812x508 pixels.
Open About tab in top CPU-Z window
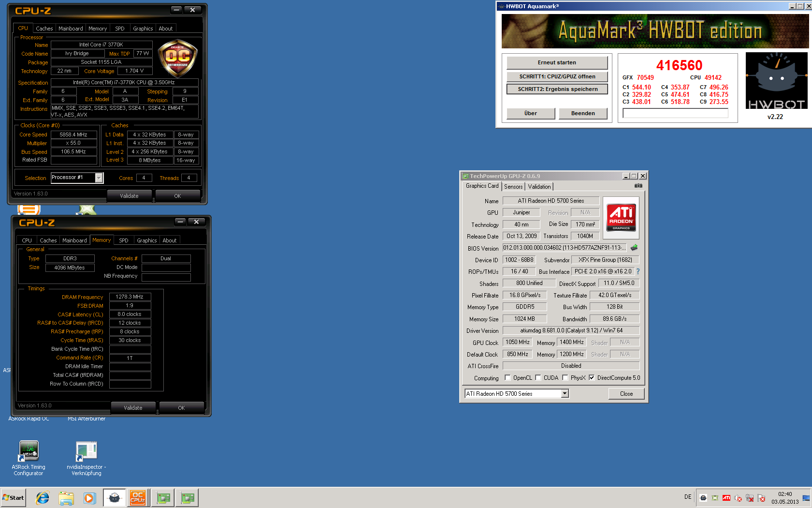[x=166, y=29]
